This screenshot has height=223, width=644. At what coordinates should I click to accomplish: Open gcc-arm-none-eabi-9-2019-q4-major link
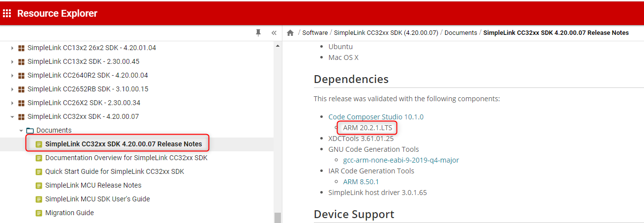point(401,160)
